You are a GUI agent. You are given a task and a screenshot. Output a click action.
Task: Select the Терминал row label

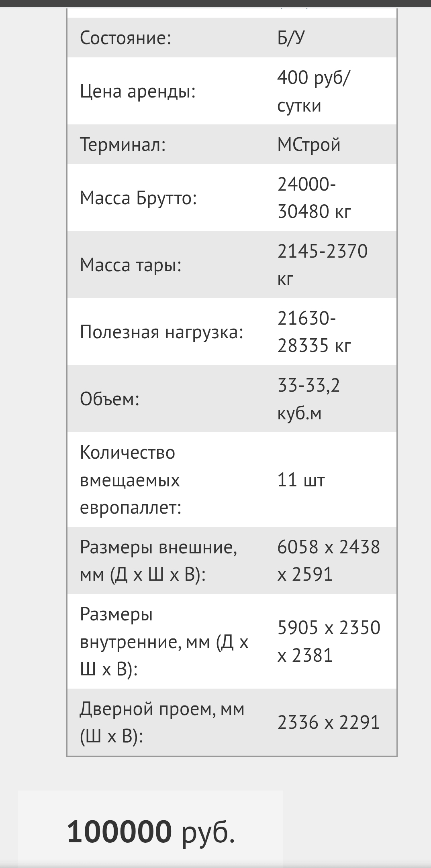(123, 144)
